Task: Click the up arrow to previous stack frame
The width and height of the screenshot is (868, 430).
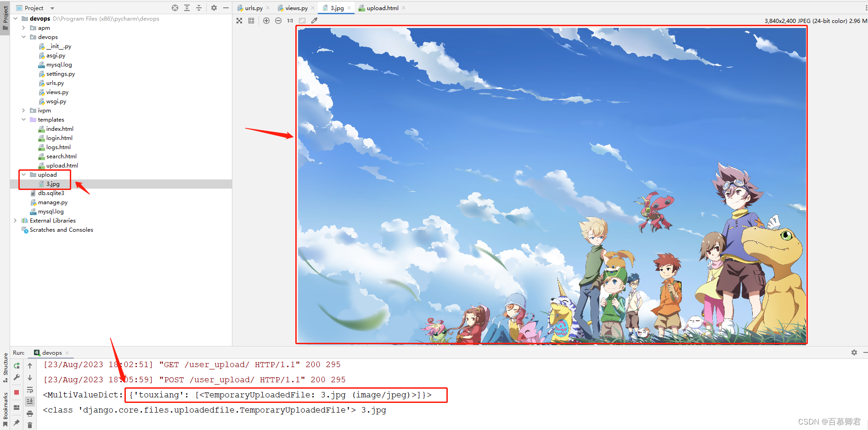Action: [30, 366]
